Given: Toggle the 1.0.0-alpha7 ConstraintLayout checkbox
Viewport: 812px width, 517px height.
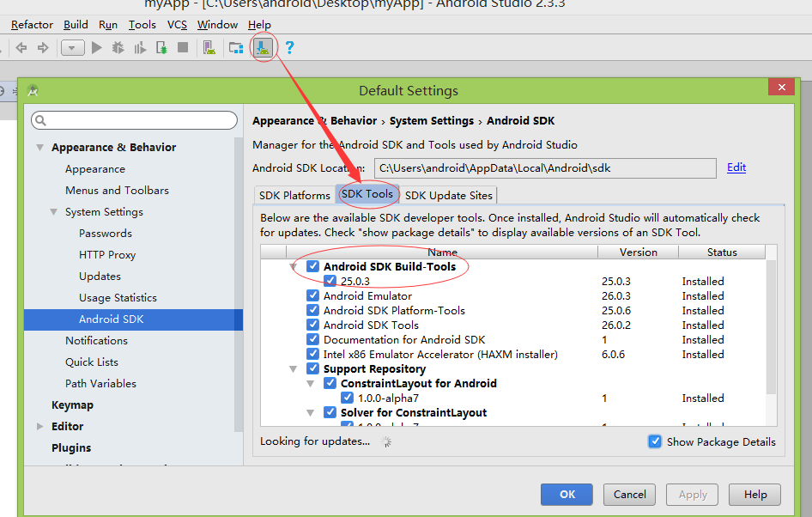Looking at the screenshot, I should [347, 398].
